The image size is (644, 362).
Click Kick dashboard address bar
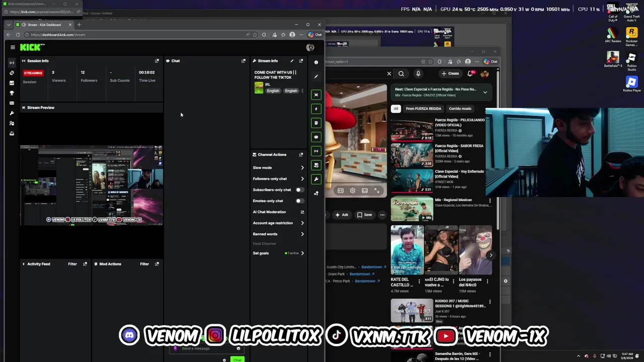tap(136, 35)
